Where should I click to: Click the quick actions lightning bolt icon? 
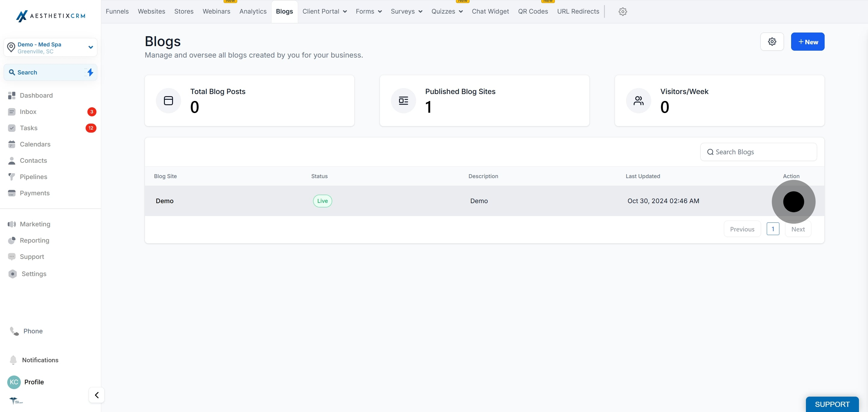coord(90,72)
